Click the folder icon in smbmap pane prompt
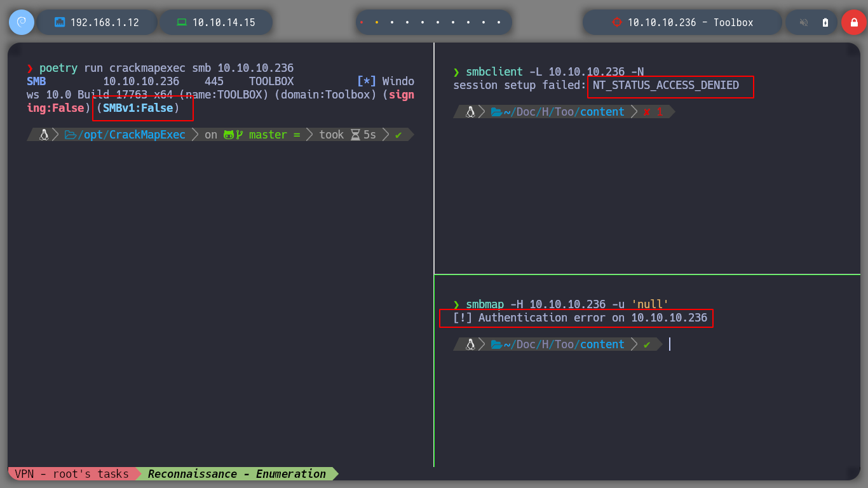Screen dimensions: 868x488 click(x=496, y=344)
